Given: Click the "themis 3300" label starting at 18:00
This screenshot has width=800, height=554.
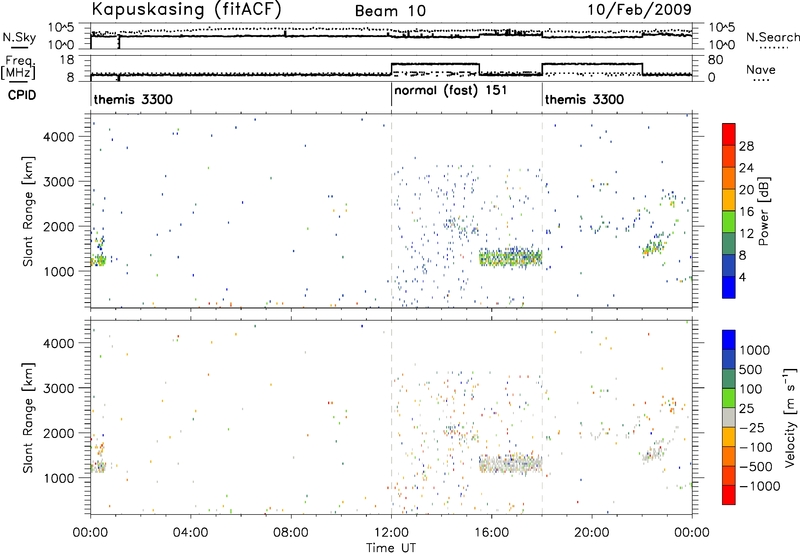Looking at the screenshot, I should pyautogui.click(x=584, y=99).
